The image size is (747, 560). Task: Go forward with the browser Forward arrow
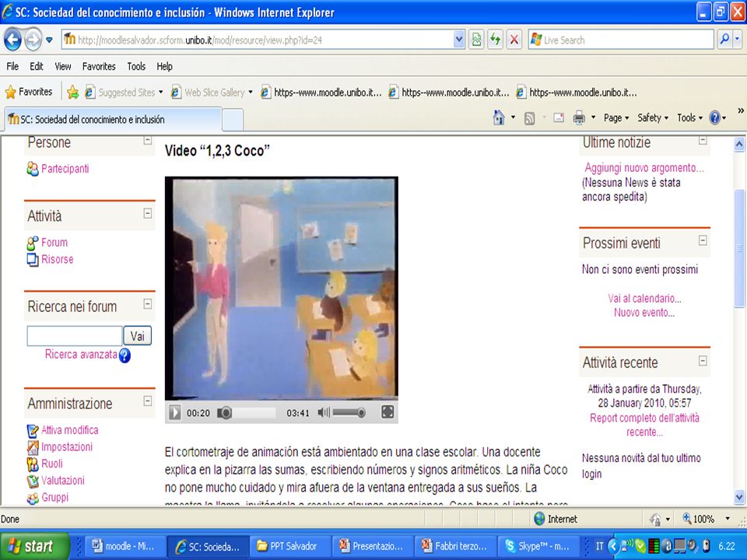(x=33, y=40)
